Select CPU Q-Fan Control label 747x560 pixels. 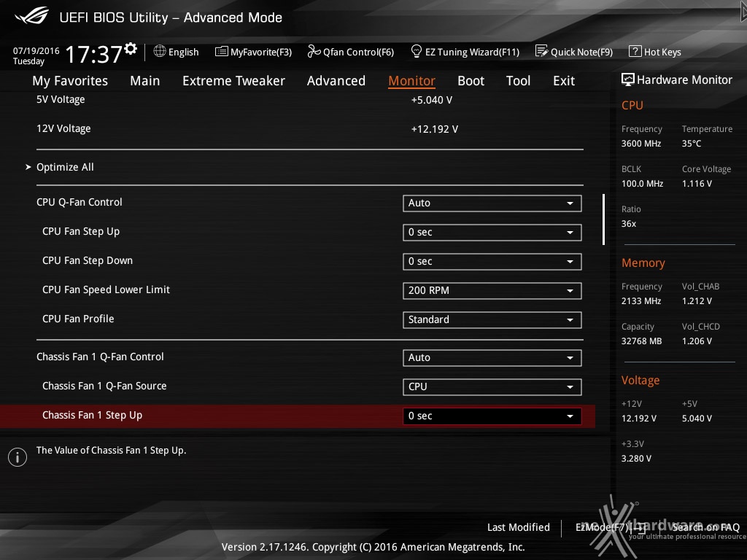coord(79,203)
